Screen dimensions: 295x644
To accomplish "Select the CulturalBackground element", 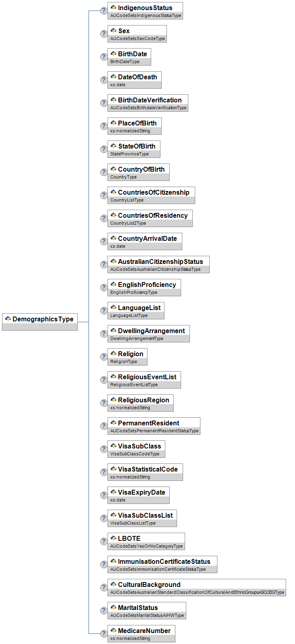I will pyautogui.click(x=149, y=584).
